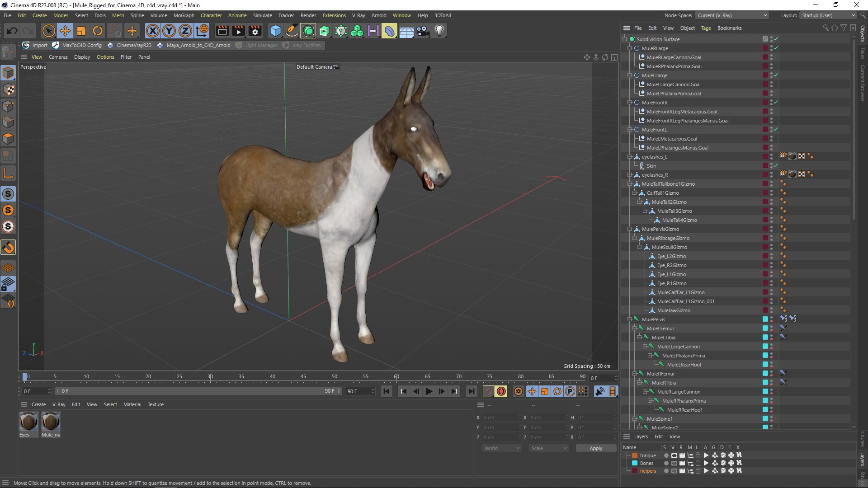
Task: Click search icon in Object Manager
Action: pos(826,28)
